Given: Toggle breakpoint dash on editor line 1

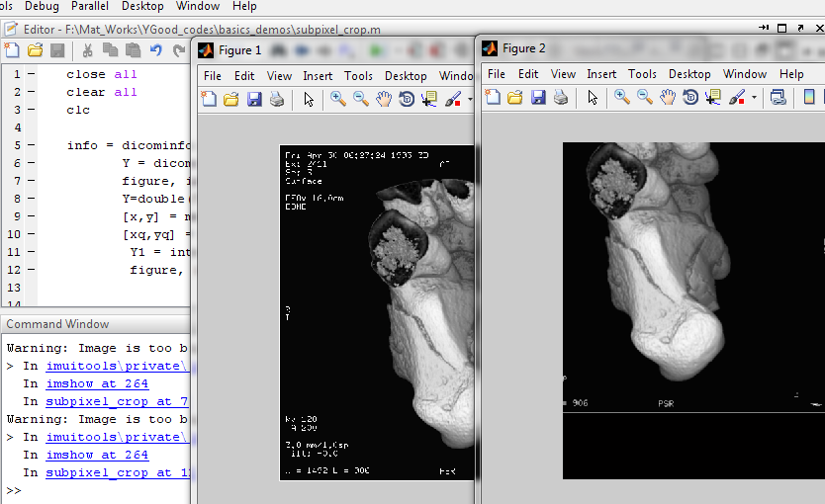Looking at the screenshot, I should 31,74.
